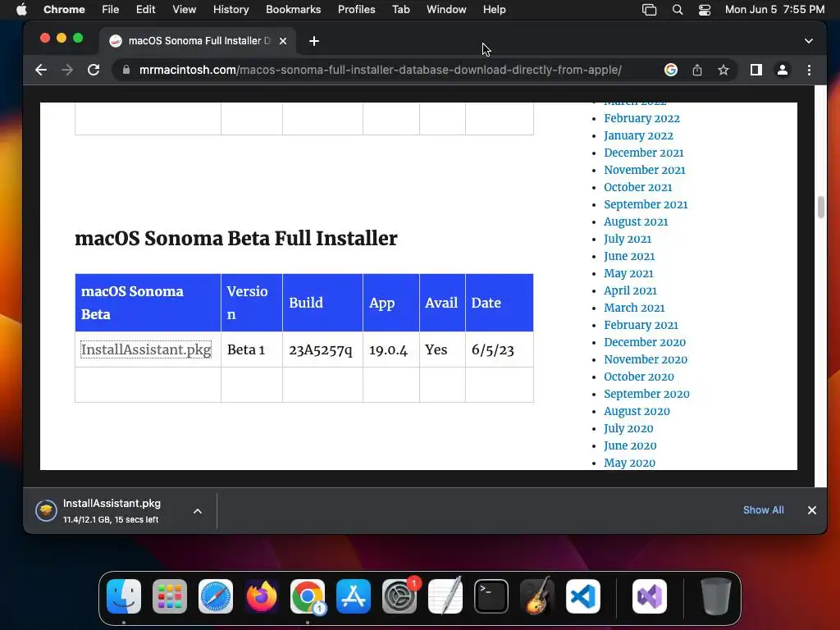The image size is (840, 630).
Task: Open the August 2020 archive link
Action: [637, 411]
